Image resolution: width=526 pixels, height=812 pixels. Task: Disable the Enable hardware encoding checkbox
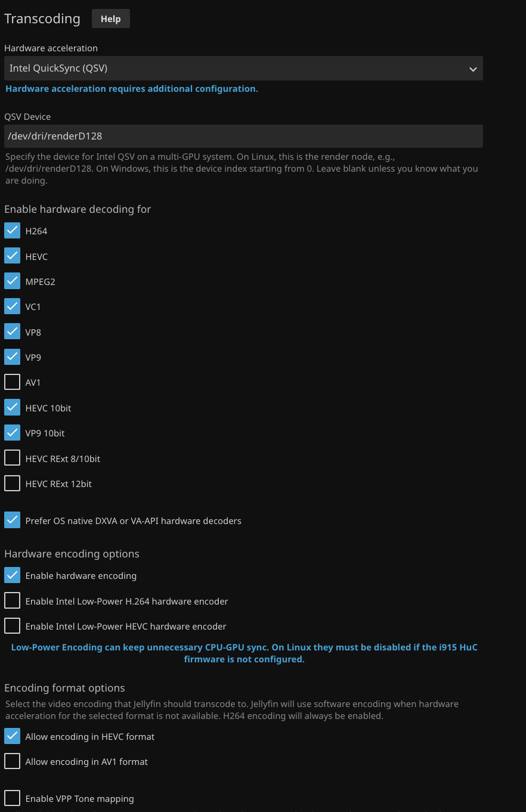pos(13,575)
